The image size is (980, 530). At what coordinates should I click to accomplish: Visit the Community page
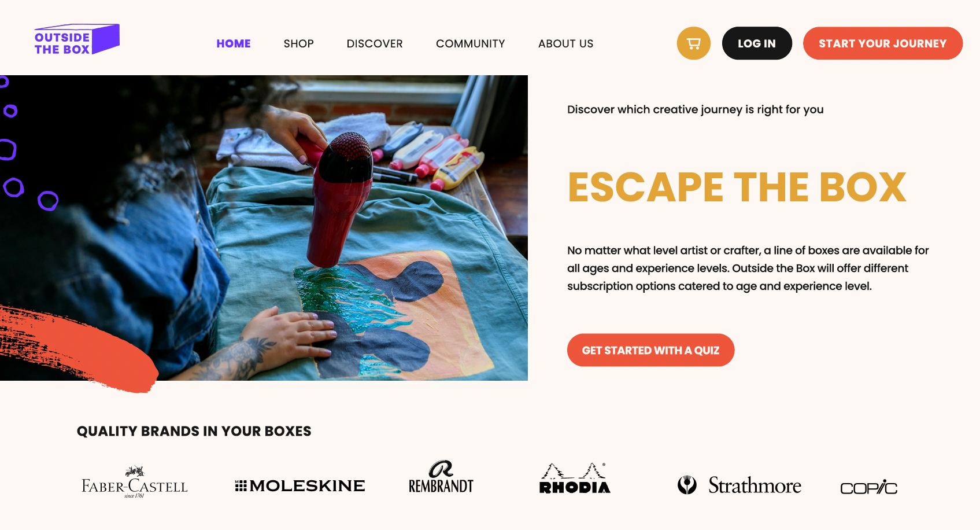pos(471,43)
